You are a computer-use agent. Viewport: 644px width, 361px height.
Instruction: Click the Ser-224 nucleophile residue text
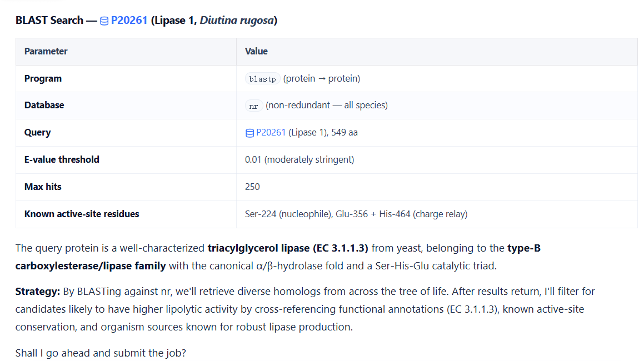[288, 214]
